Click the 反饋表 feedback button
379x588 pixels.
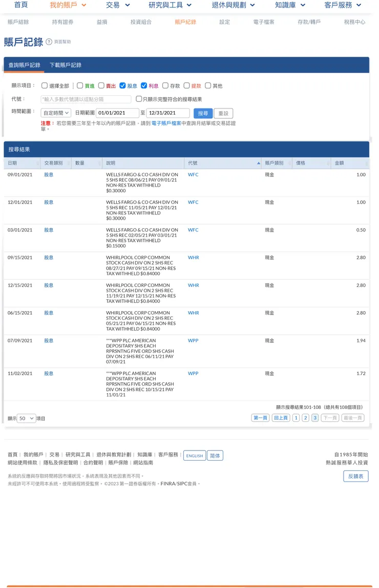point(356,476)
